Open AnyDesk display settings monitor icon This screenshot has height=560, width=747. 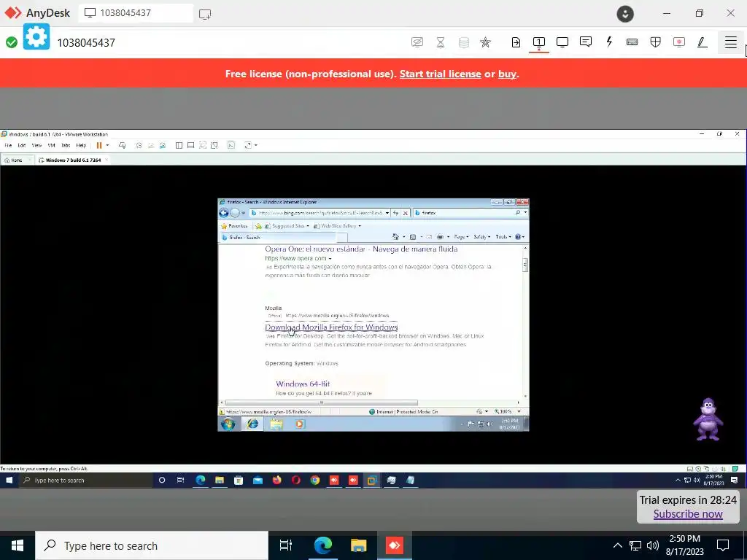562,42
